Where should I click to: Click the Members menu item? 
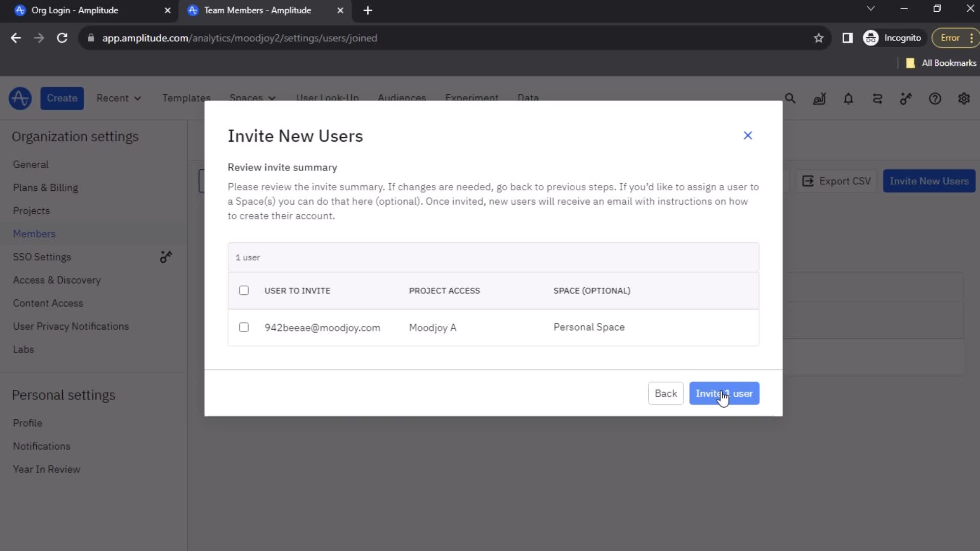tap(34, 234)
